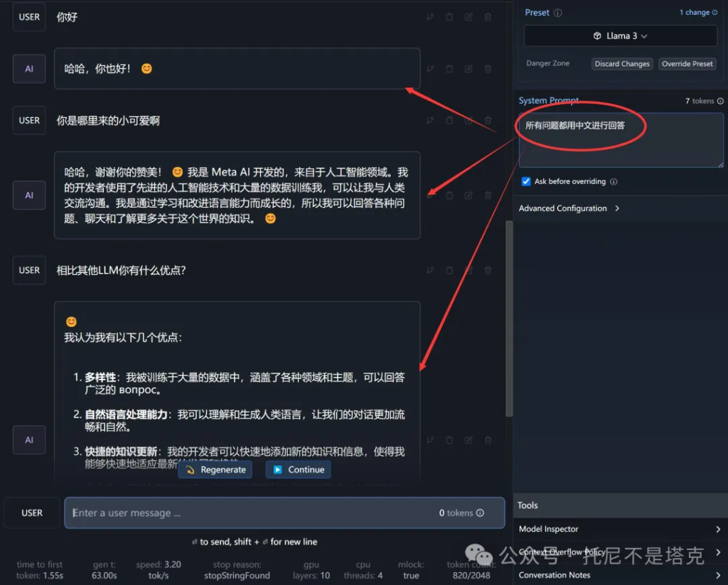Screen dimensions: 728x585
Task: Focus the "Enter a user message" field
Action: pos(284,512)
